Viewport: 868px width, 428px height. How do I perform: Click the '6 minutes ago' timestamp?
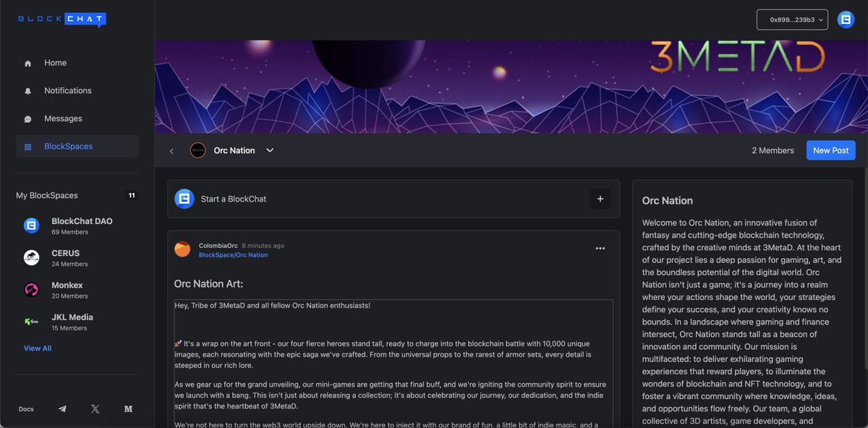tap(263, 246)
